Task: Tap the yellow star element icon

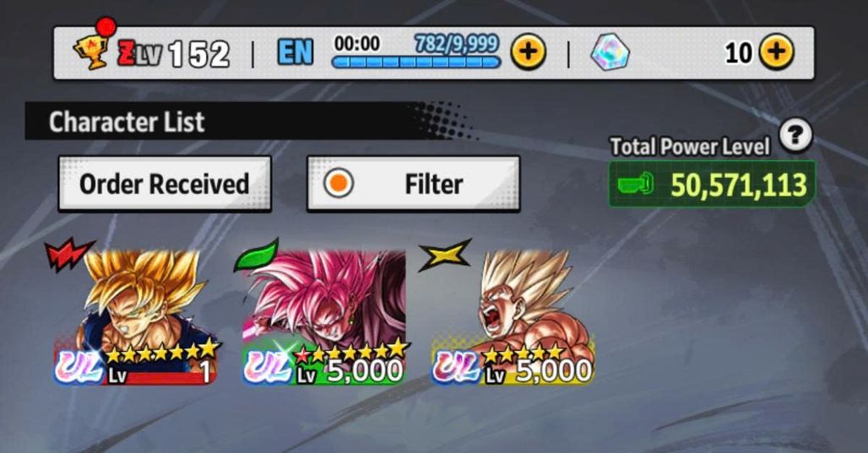Action: 444,255
